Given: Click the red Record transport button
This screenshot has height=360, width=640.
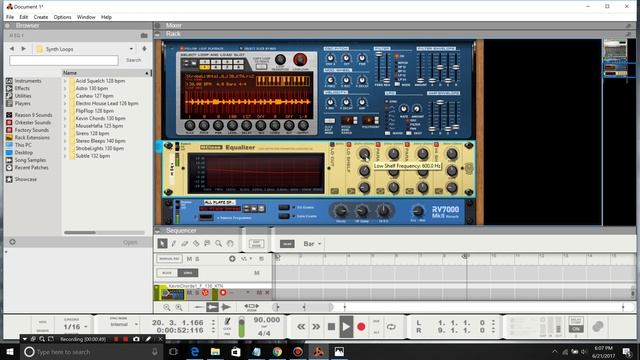Looking at the screenshot, I should click(361, 327).
